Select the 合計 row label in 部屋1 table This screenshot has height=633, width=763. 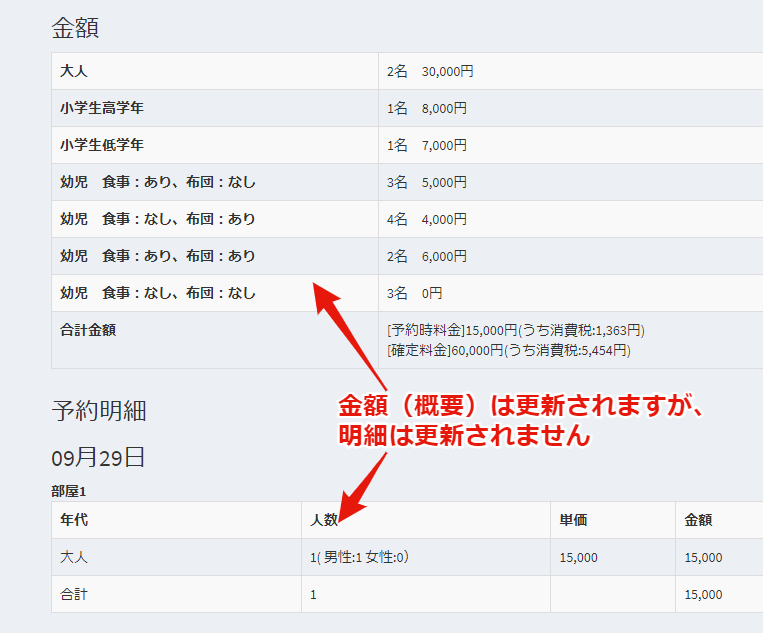pos(74,594)
